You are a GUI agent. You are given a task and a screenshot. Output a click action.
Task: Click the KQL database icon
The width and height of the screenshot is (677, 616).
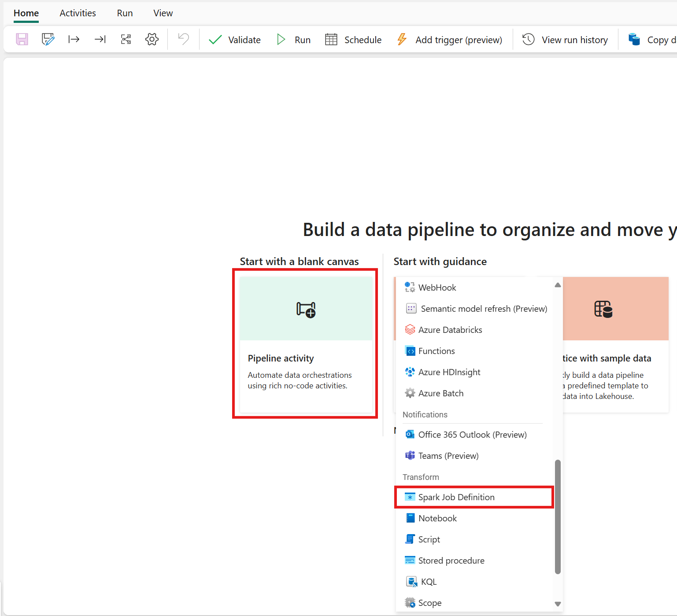411,582
